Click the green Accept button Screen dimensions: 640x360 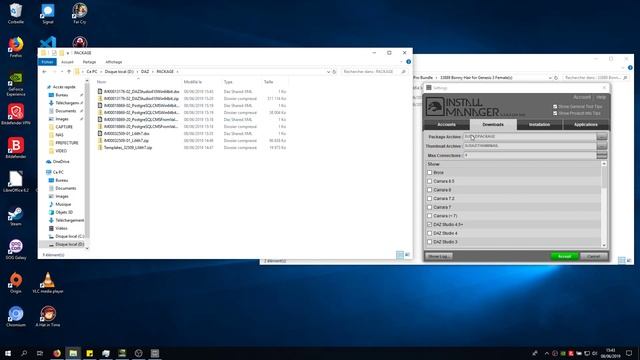(x=564, y=256)
